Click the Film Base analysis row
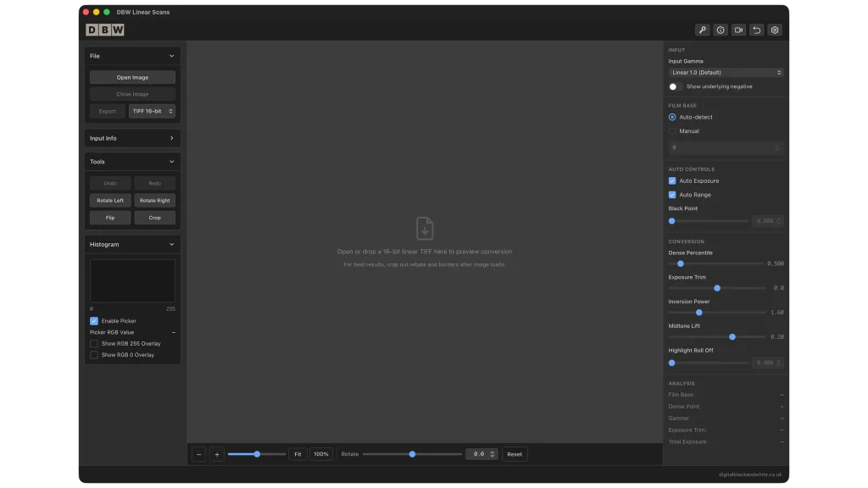This screenshot has height=488, width=868. click(726, 395)
